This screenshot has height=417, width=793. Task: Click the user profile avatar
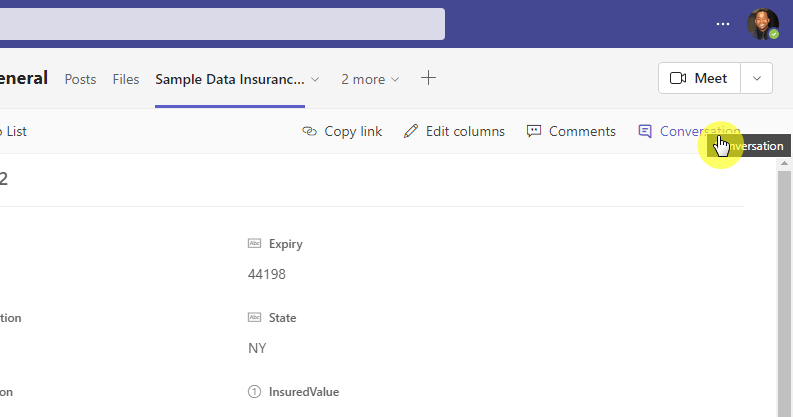coord(763,24)
